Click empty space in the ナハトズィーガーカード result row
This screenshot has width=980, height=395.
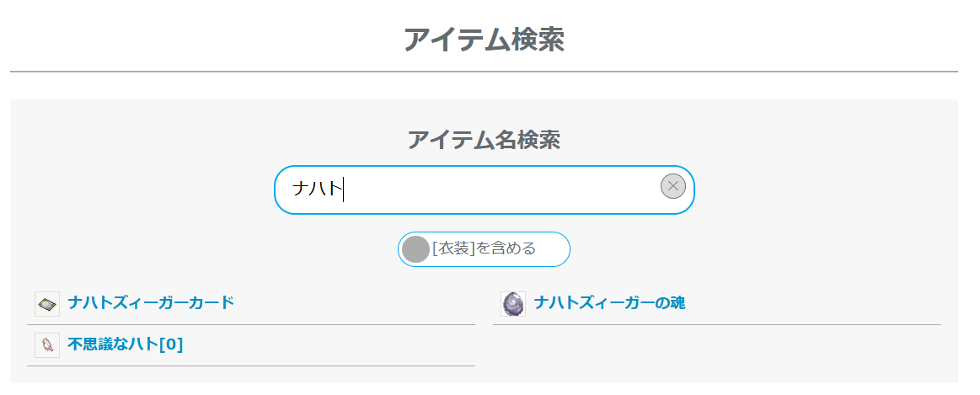tap(354, 303)
